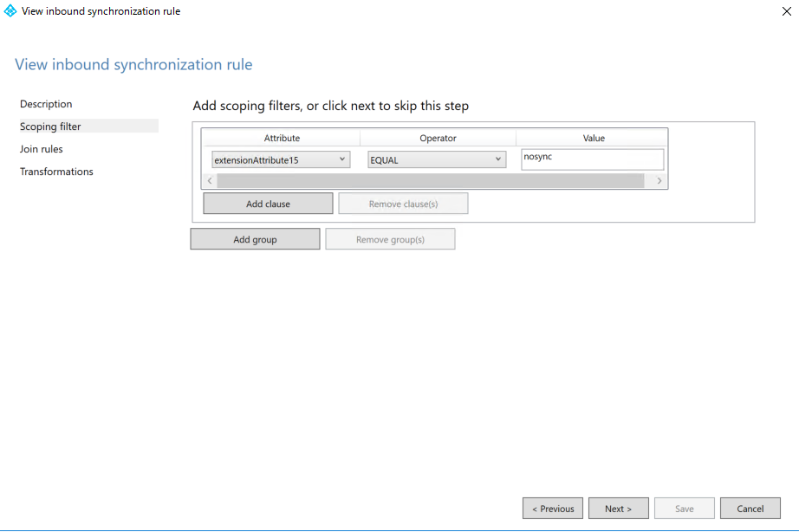The image size is (799, 532).
Task: Select the Scoping filter step
Action: [x=51, y=126]
